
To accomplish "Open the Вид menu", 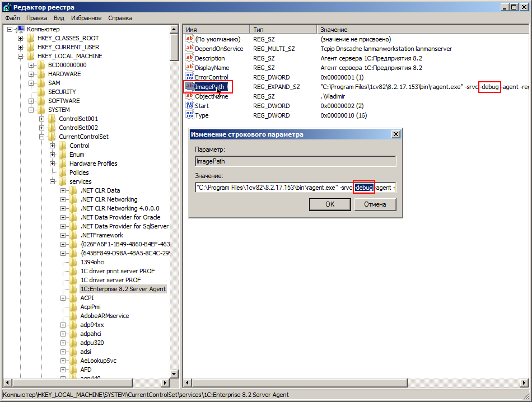I will pos(59,18).
